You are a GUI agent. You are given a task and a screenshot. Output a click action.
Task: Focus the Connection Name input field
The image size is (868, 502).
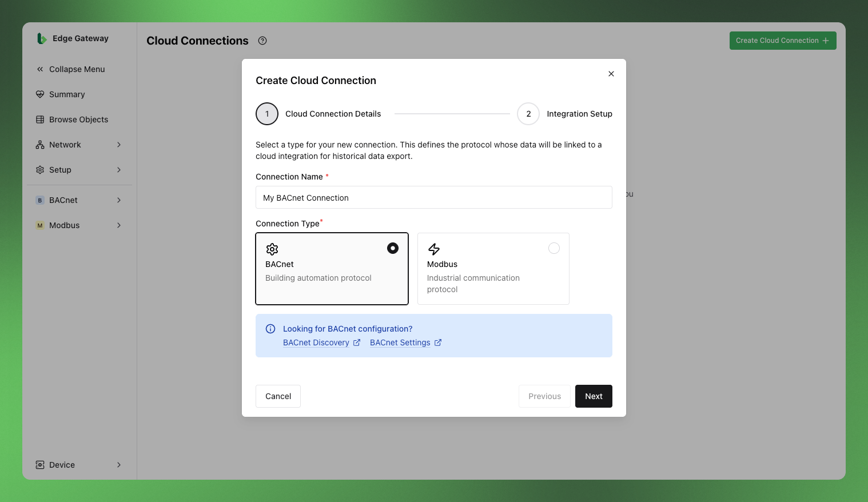click(434, 197)
